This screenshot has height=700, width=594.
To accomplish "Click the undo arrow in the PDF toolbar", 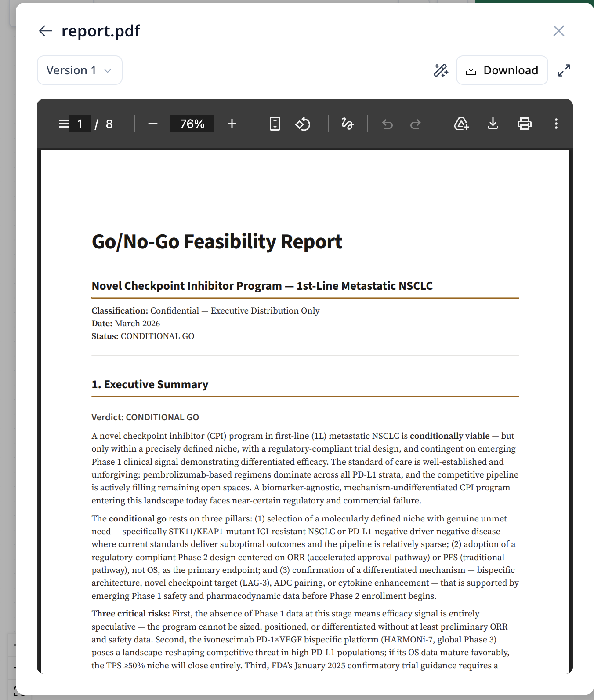I will click(x=388, y=124).
